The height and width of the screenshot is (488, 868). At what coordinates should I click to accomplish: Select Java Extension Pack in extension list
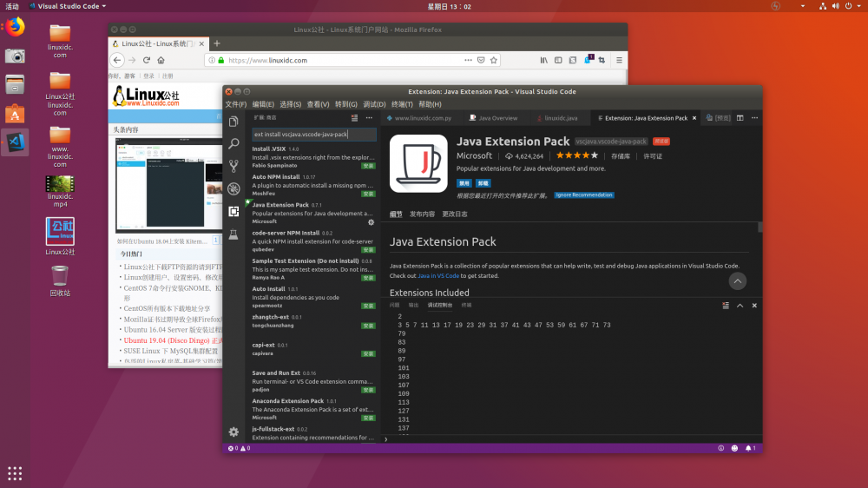(x=313, y=214)
